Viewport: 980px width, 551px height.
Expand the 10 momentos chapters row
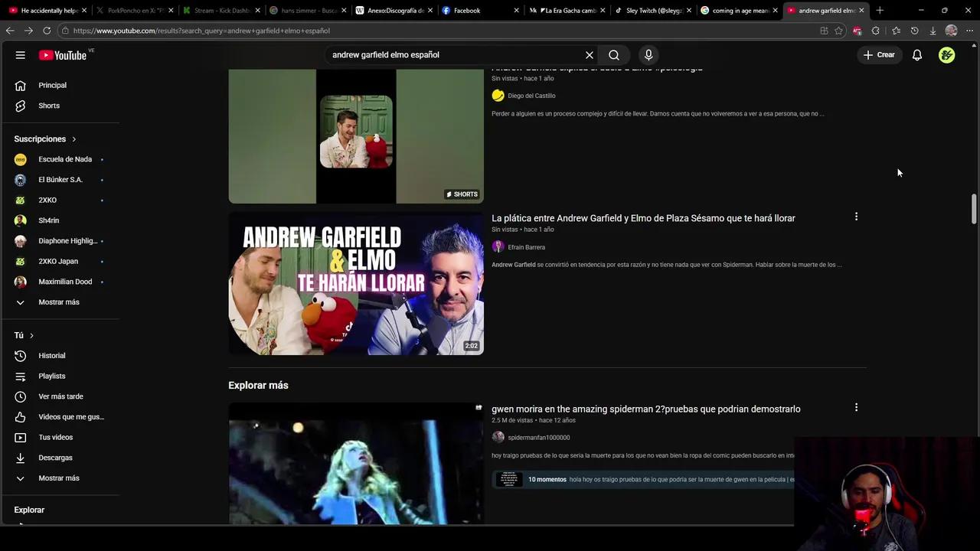[x=643, y=480]
